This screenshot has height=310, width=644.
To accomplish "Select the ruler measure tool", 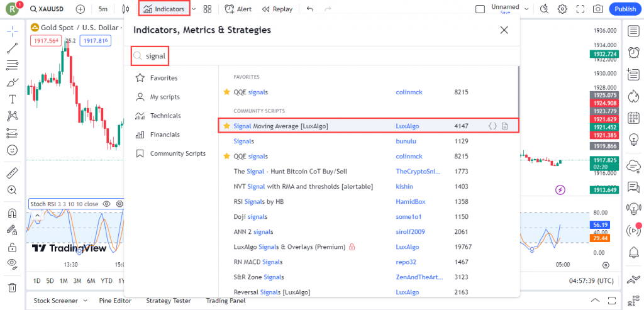I will [13, 173].
